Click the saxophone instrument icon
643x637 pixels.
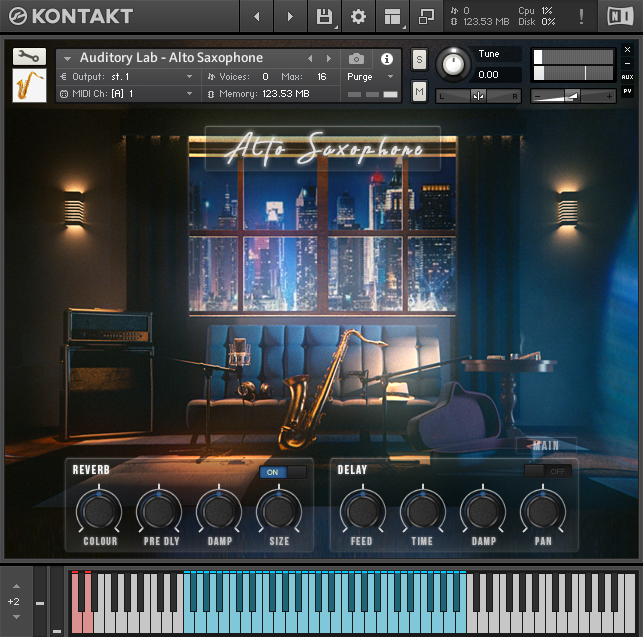(28, 86)
